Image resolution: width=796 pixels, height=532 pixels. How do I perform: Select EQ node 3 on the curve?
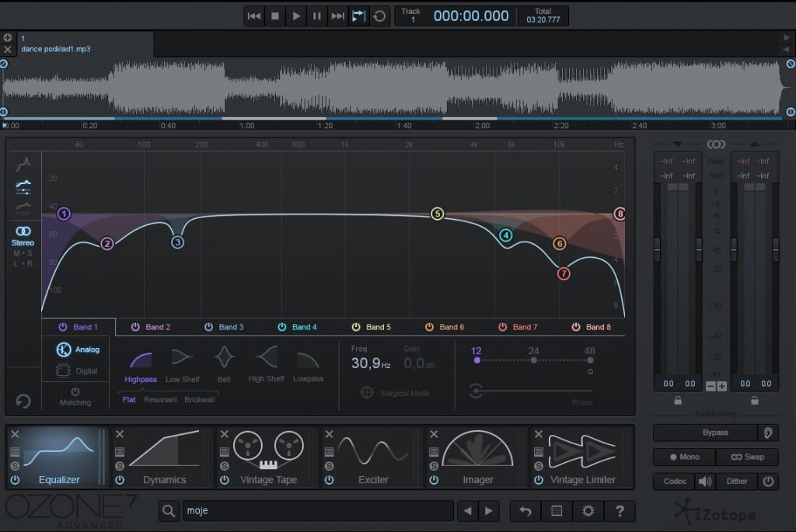click(x=177, y=242)
